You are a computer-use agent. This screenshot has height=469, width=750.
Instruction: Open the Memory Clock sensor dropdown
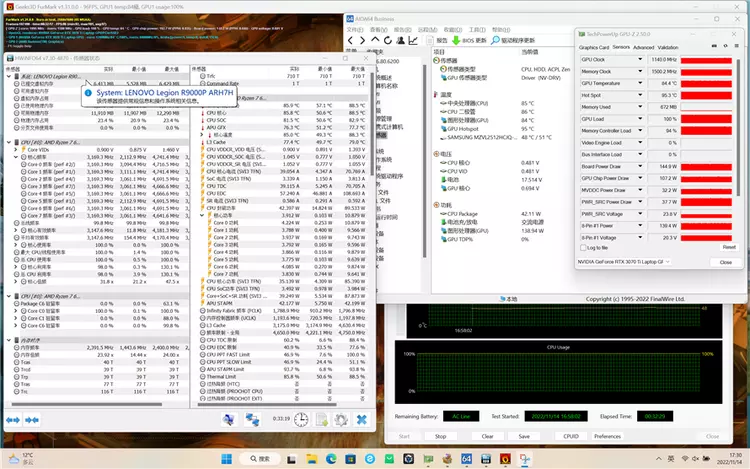click(x=640, y=71)
